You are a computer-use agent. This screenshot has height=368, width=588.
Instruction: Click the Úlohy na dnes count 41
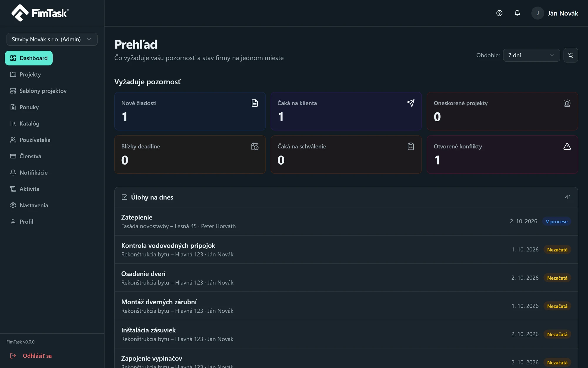click(x=568, y=197)
